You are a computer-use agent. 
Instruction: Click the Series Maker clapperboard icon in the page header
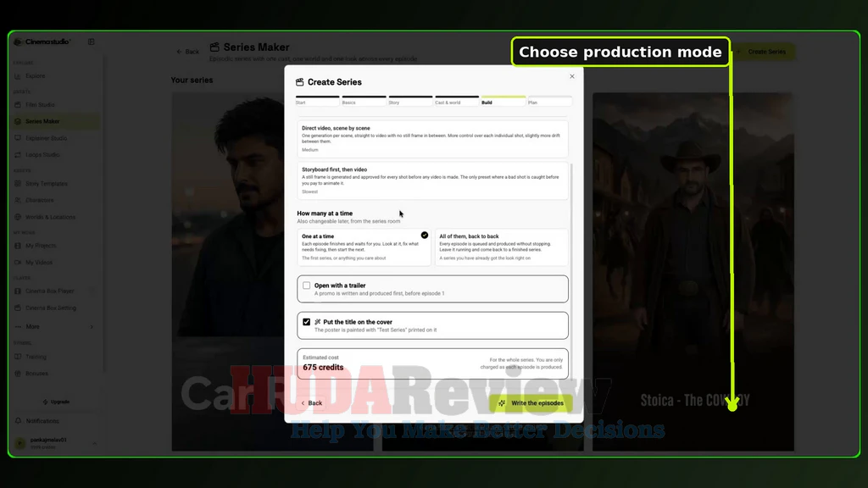pyautogui.click(x=214, y=47)
